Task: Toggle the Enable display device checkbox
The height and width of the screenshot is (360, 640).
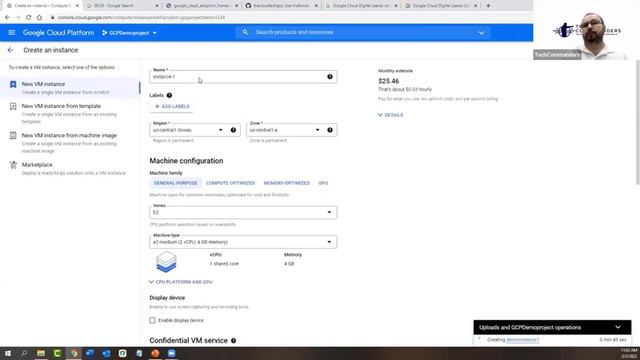Action: click(x=153, y=320)
